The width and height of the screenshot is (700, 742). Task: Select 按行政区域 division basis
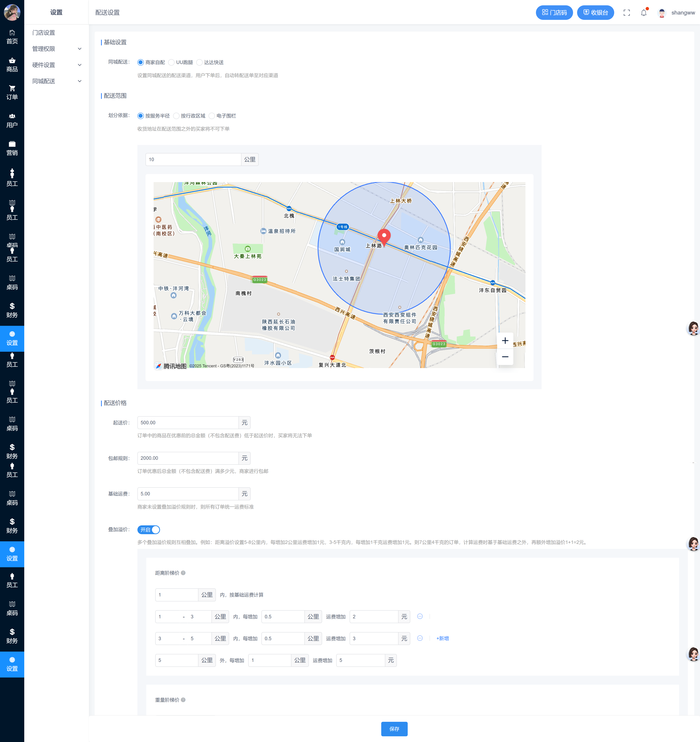click(177, 116)
